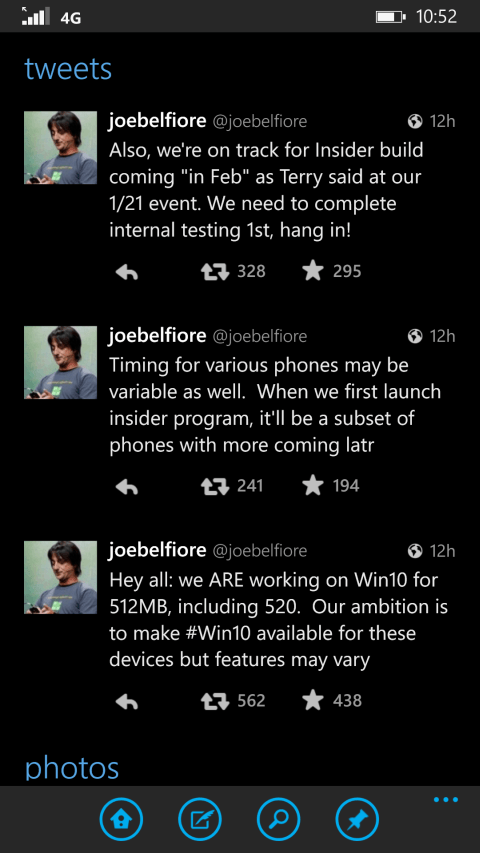This screenshot has width=480, height=853.
Task: Favorite the tweet with 438 stars
Action: [313, 700]
